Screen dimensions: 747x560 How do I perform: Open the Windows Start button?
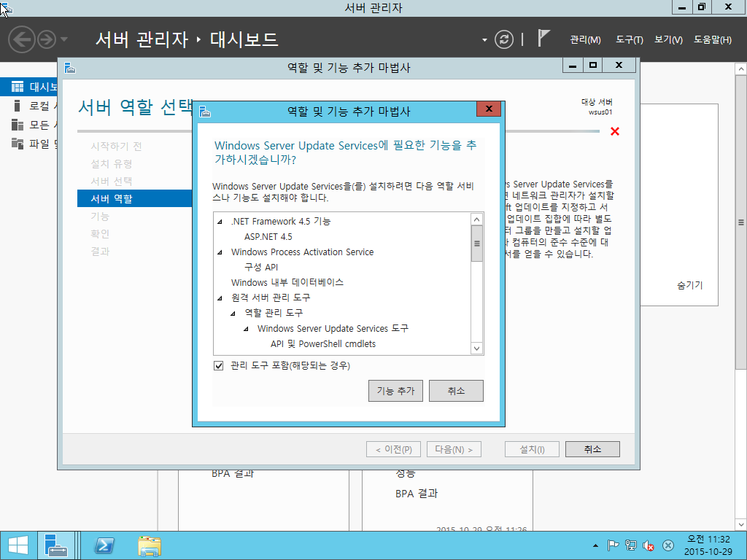coord(18,545)
